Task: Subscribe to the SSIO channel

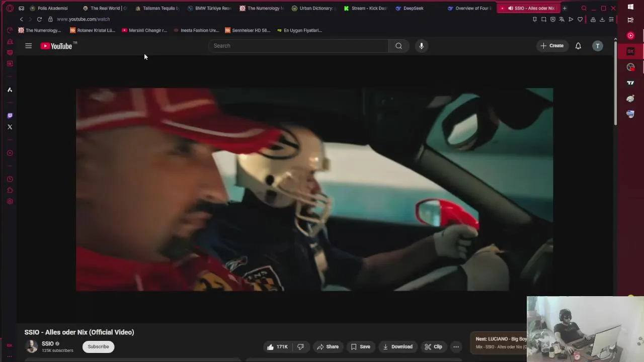Action: point(98,346)
